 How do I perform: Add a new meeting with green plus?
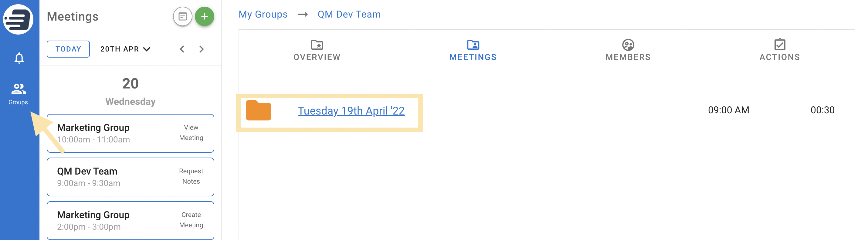tap(204, 16)
